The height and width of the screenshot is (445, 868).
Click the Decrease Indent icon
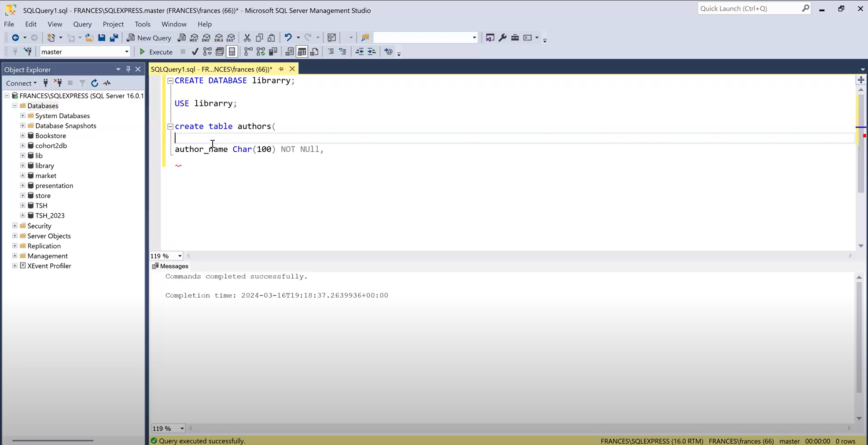point(360,51)
